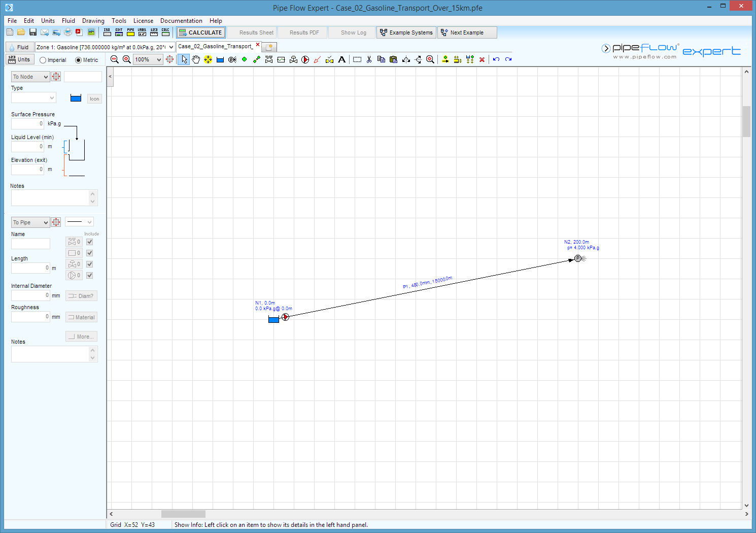756x533 pixels.
Task: Zoom in with the plus magnifier
Action: tap(127, 59)
